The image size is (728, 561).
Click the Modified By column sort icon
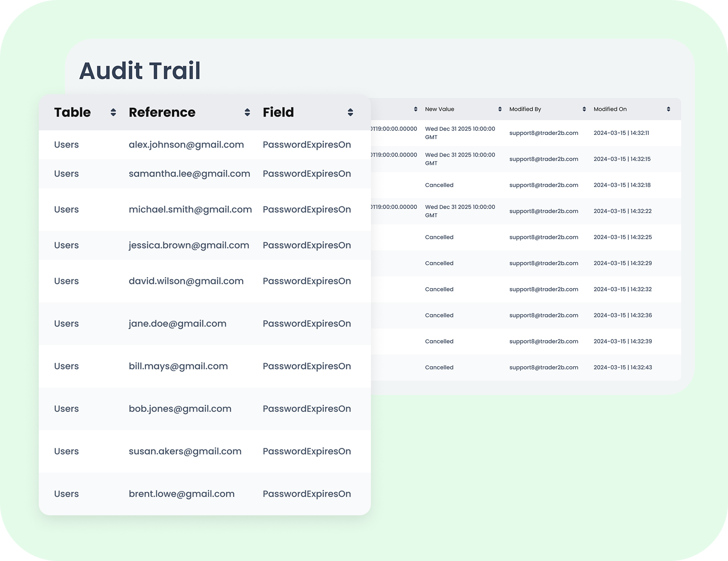[x=584, y=109]
